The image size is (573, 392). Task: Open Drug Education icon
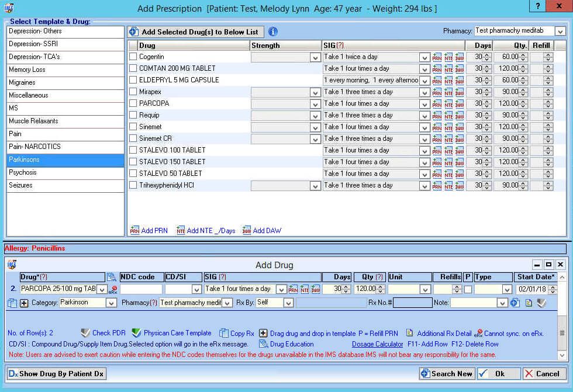coord(264,344)
